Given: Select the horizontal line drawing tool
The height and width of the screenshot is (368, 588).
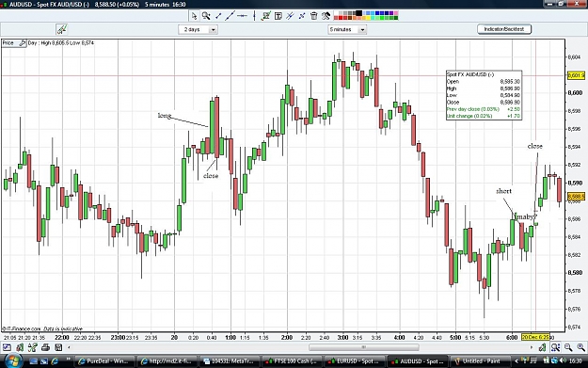Looking at the screenshot, I should click(x=242, y=16).
